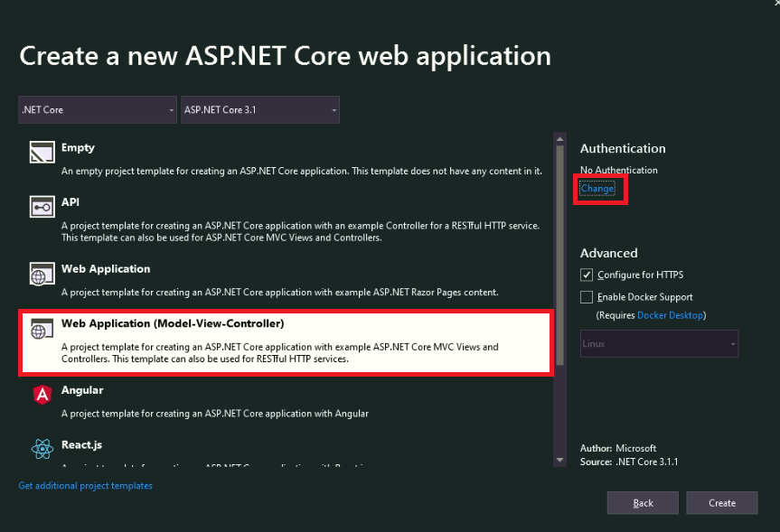Click the Web Application globe icon
The image size is (780, 532).
[42, 274]
